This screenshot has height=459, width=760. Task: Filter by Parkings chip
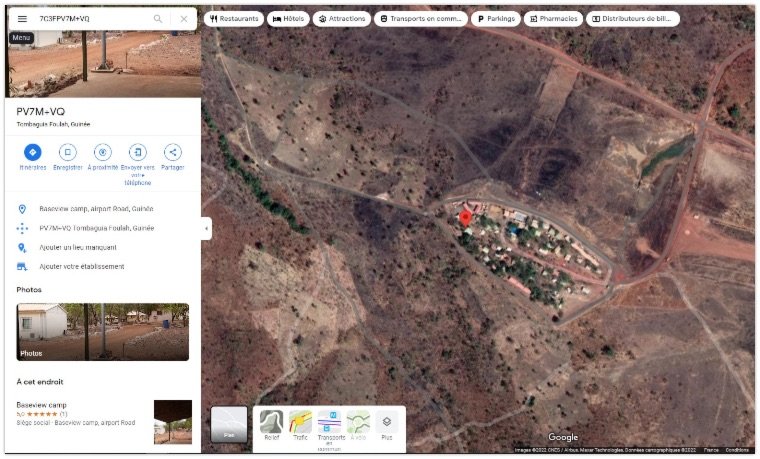[496, 19]
